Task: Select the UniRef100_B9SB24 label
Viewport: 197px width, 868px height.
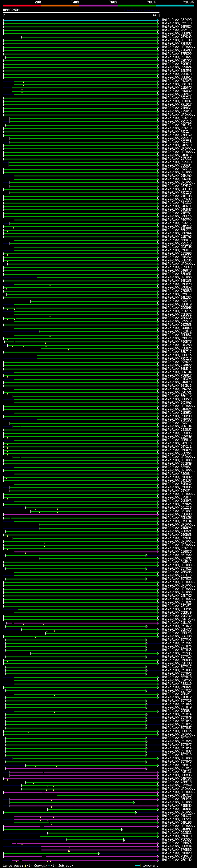Action: 177,67
